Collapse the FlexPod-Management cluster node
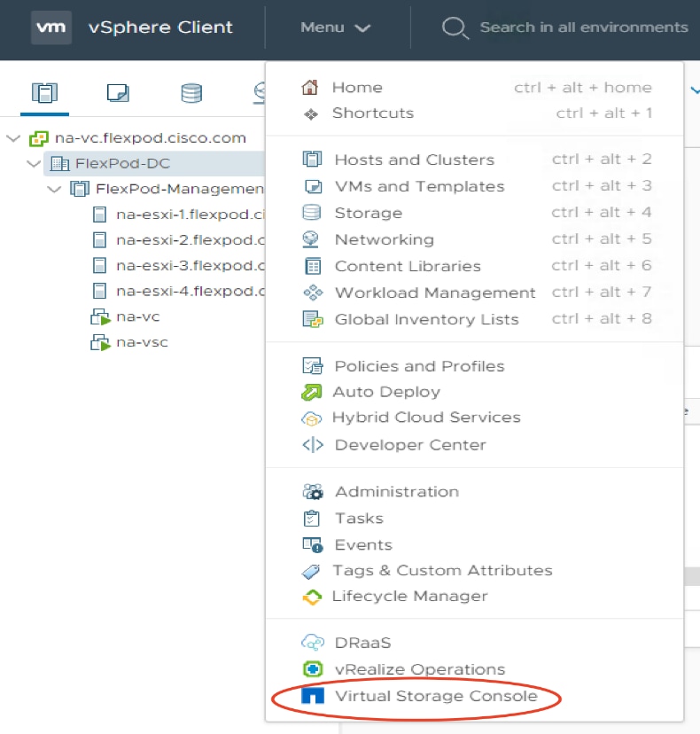Viewport: 700px width, 734px height. [54, 189]
